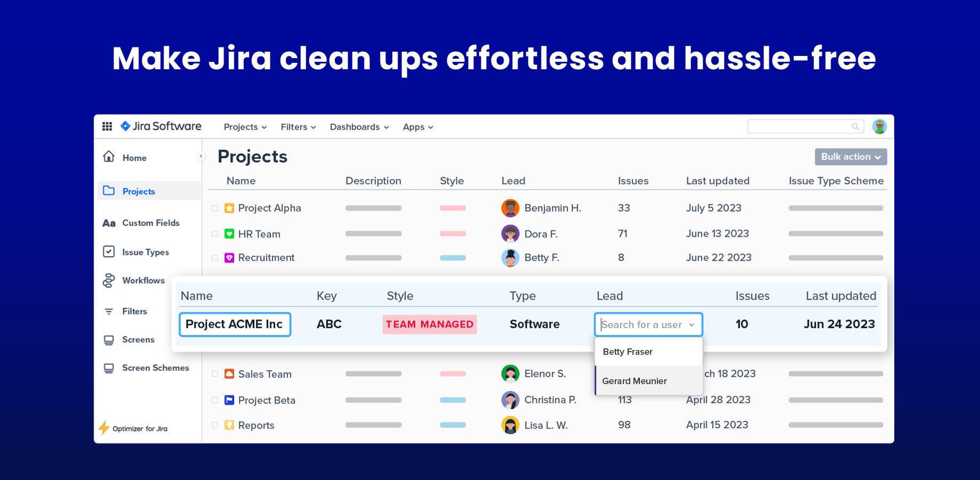Open the Apps dropdown menu
Image resolution: width=980 pixels, height=480 pixels.
[417, 127]
